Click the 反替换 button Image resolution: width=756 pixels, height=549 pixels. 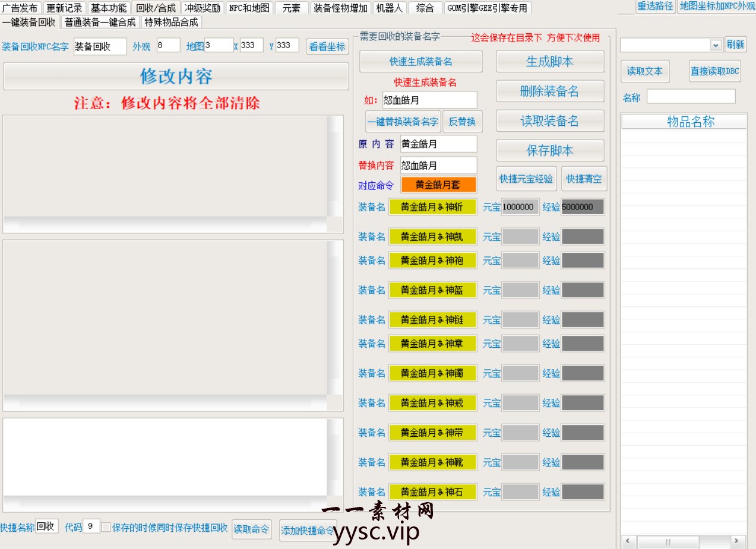point(462,122)
